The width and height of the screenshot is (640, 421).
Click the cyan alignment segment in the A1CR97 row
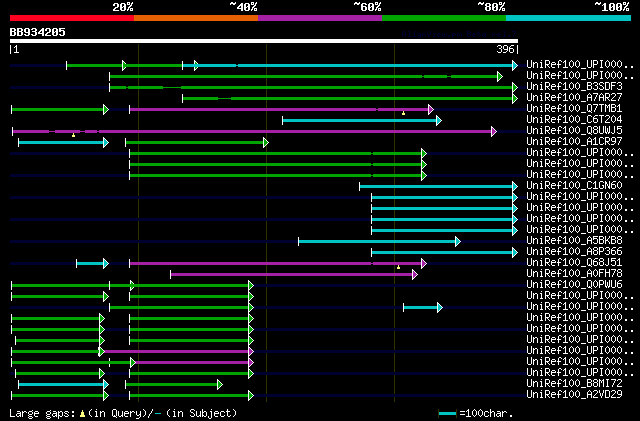pyautogui.click(x=63, y=143)
